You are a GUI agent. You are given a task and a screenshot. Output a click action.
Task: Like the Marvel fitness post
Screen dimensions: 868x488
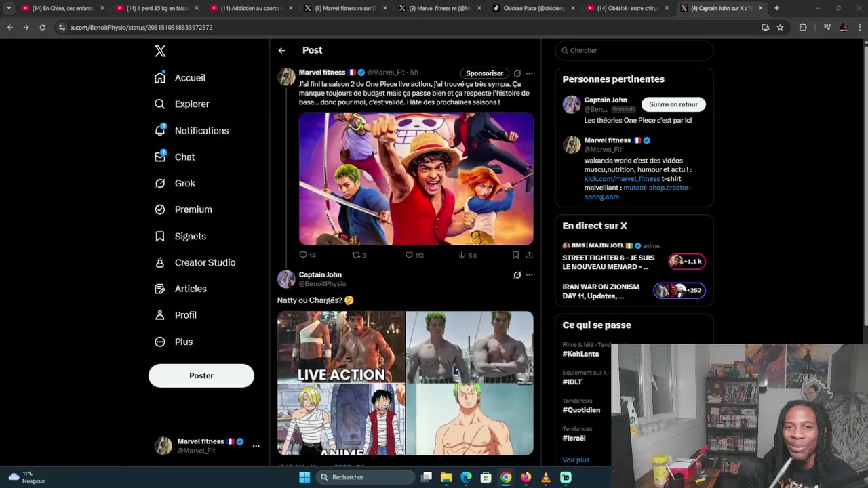point(414,255)
